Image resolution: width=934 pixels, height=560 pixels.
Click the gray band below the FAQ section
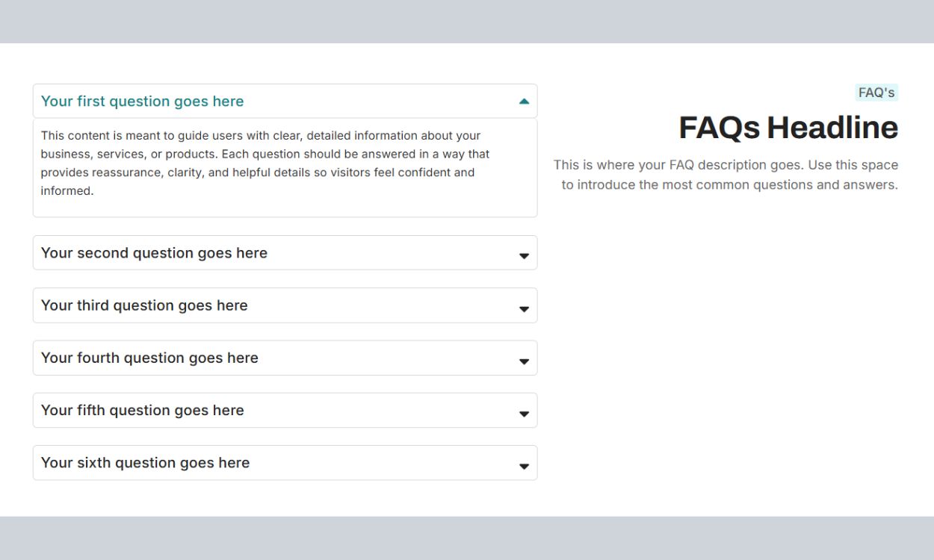click(467, 538)
